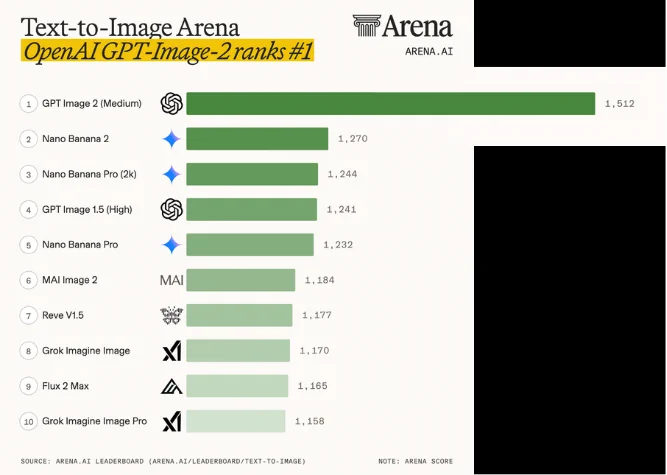Click the 'Nano Banana Pro (2k)' label
The height and width of the screenshot is (475, 667).
point(89,174)
